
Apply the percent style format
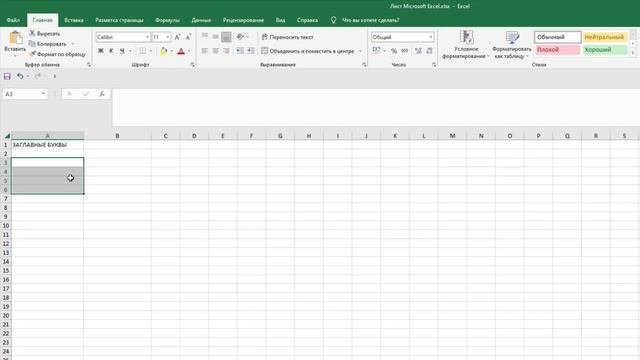(x=394, y=51)
